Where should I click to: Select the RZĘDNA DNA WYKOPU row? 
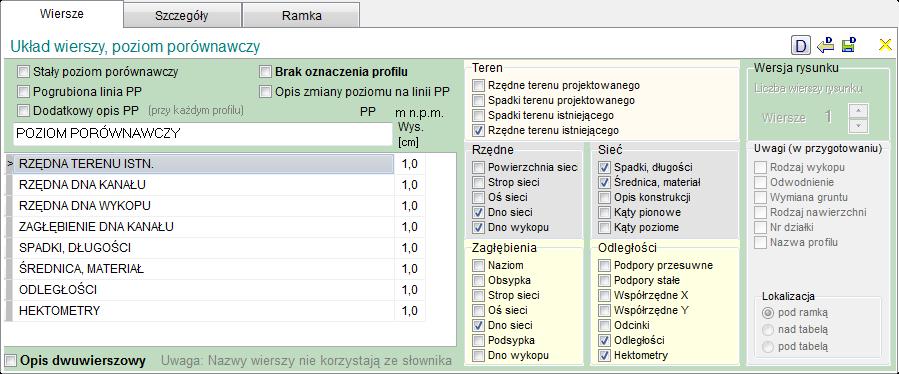point(204,206)
